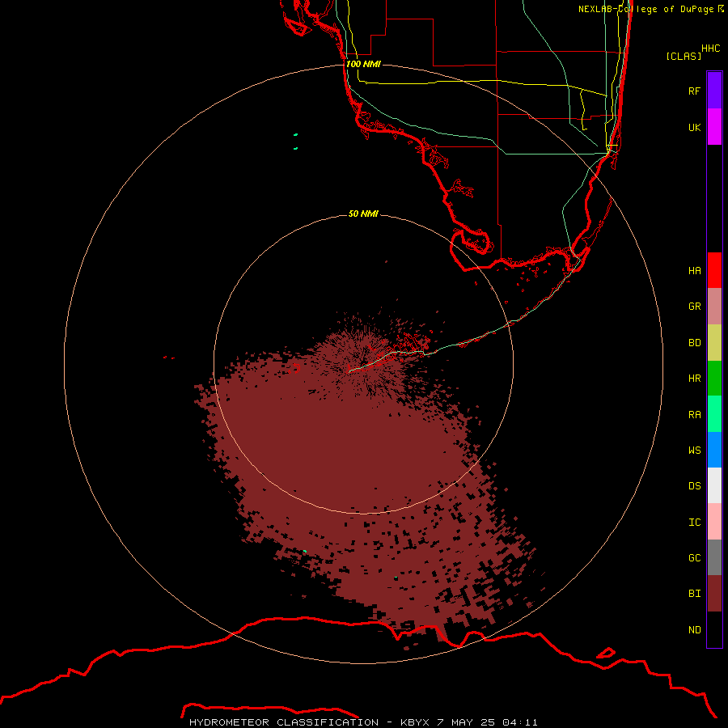Click the UK legend label
Image resolution: width=728 pixels, height=728 pixels.
(x=694, y=127)
